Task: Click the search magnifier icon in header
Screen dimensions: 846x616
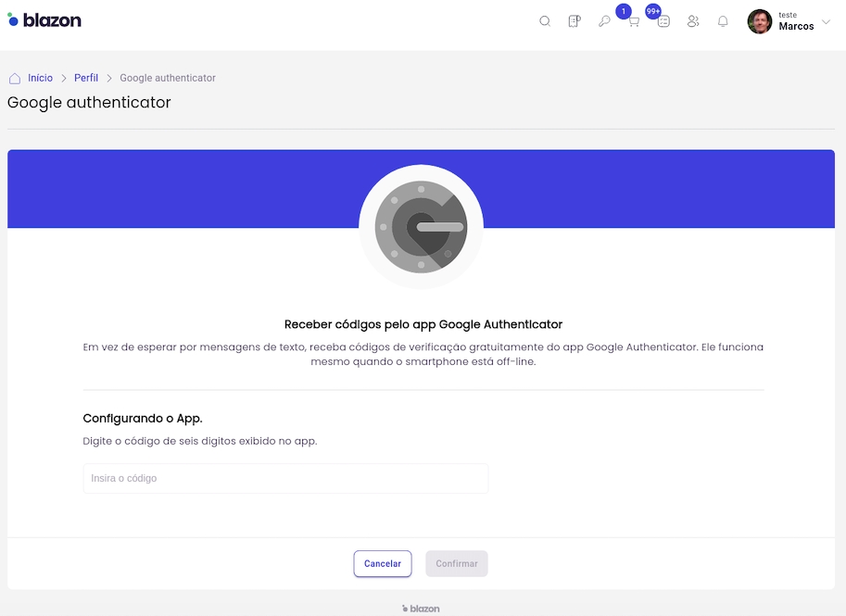Action: 545,21
